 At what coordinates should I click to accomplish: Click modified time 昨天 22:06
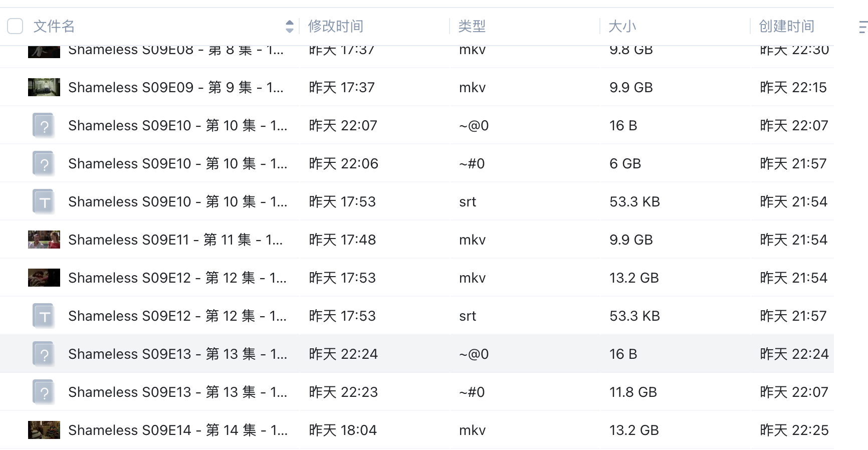tap(343, 163)
